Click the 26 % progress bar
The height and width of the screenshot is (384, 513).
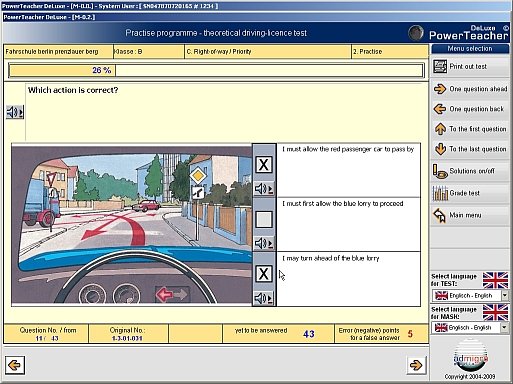click(216, 70)
